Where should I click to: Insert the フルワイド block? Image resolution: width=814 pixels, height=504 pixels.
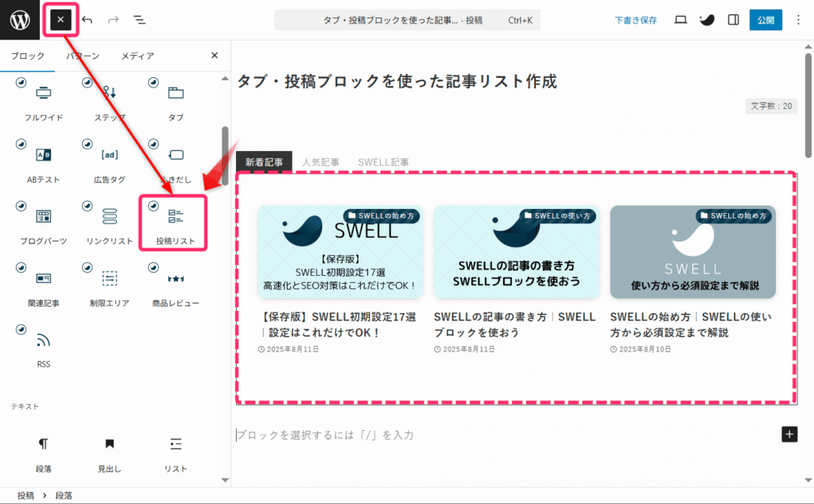coord(44,101)
